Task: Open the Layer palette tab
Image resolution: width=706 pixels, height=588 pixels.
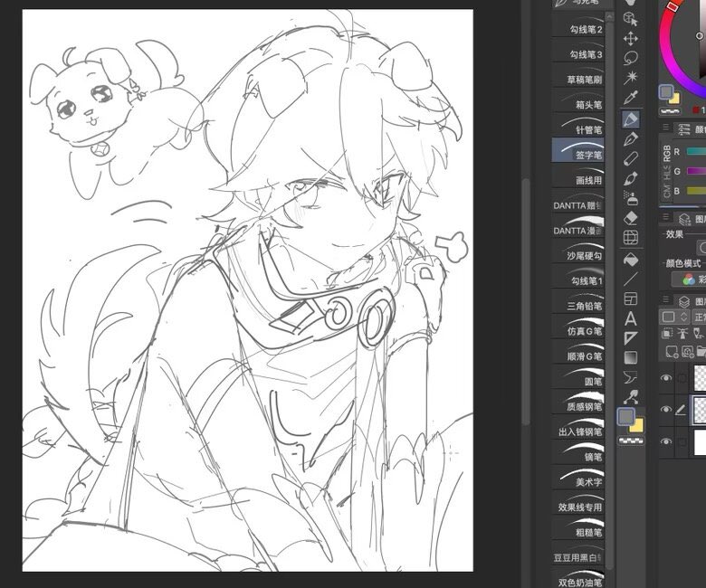Action: (691, 301)
